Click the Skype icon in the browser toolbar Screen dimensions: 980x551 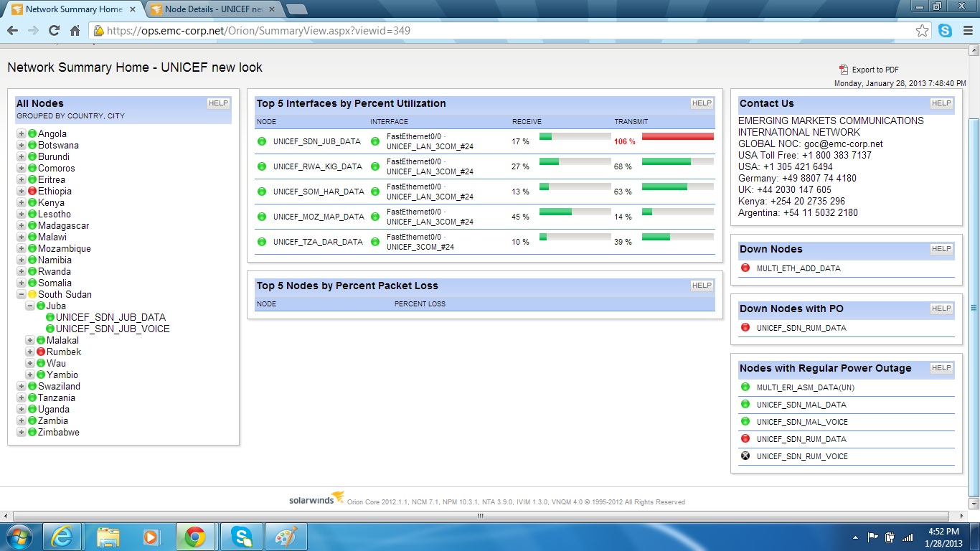tap(946, 31)
